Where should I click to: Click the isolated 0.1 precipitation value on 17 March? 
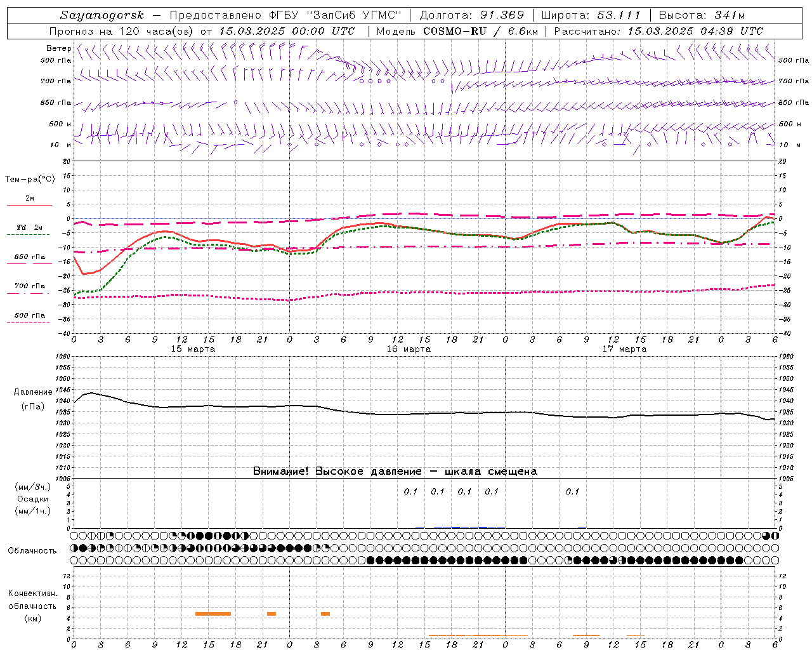click(572, 491)
